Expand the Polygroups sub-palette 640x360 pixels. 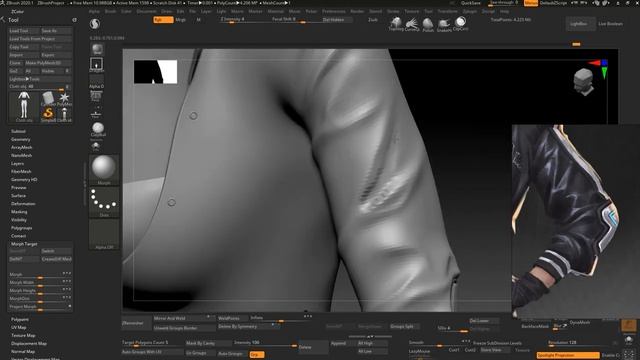pyautogui.click(x=22, y=228)
